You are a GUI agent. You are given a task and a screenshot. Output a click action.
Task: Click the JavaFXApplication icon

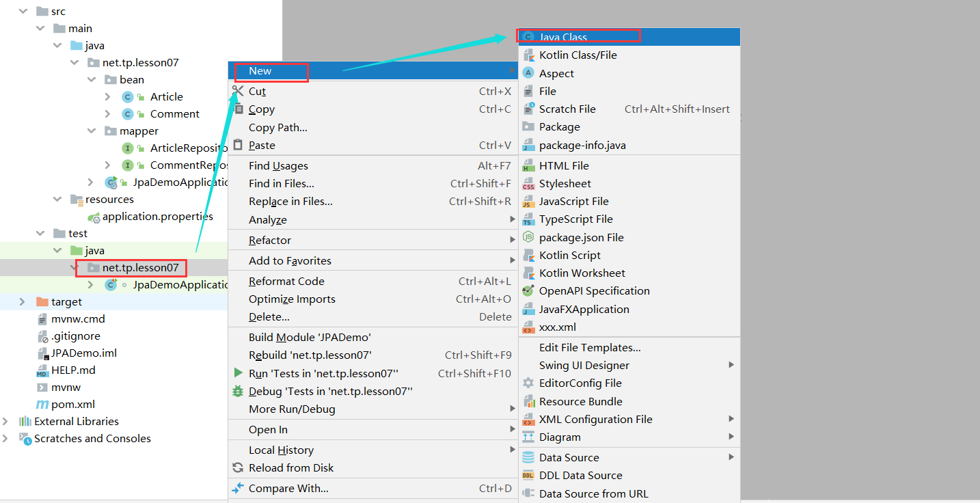528,309
